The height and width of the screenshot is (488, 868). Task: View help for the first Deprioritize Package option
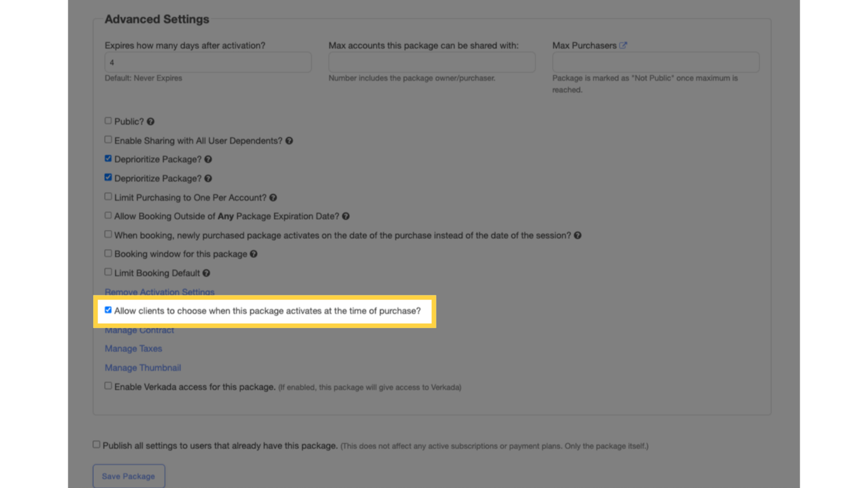pos(208,159)
